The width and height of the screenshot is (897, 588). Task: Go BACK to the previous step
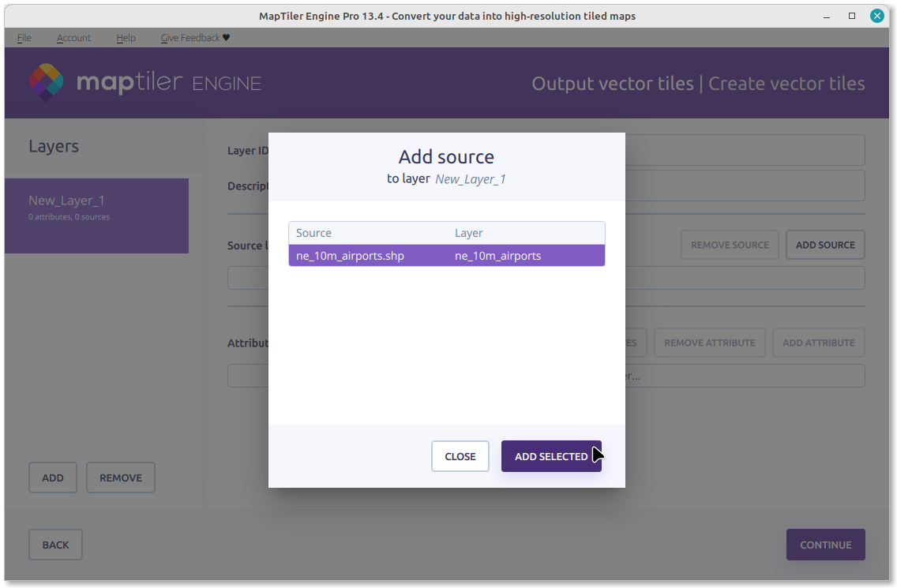[55, 545]
